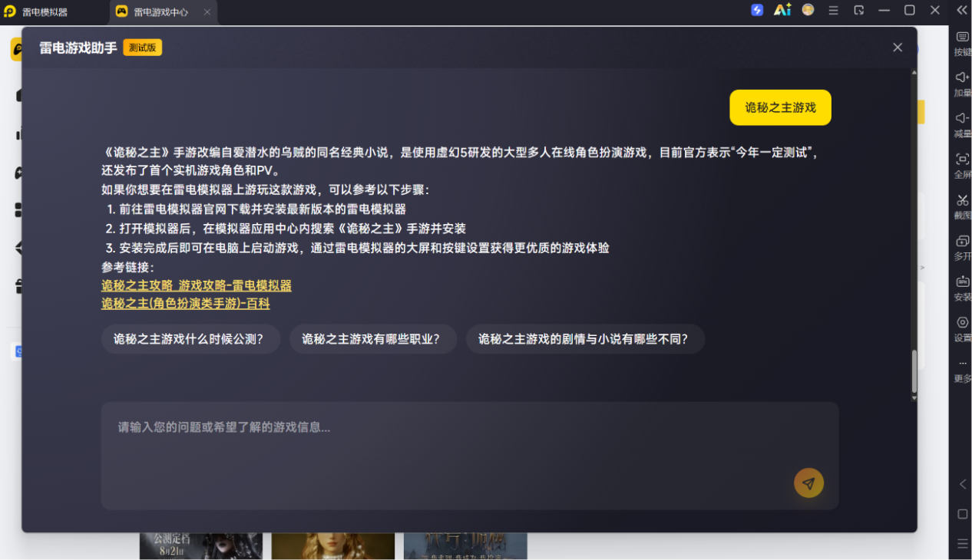This screenshot has height=560, width=972.
Task: Switch to the 雷电游戏中心 tab
Action: coord(161,12)
